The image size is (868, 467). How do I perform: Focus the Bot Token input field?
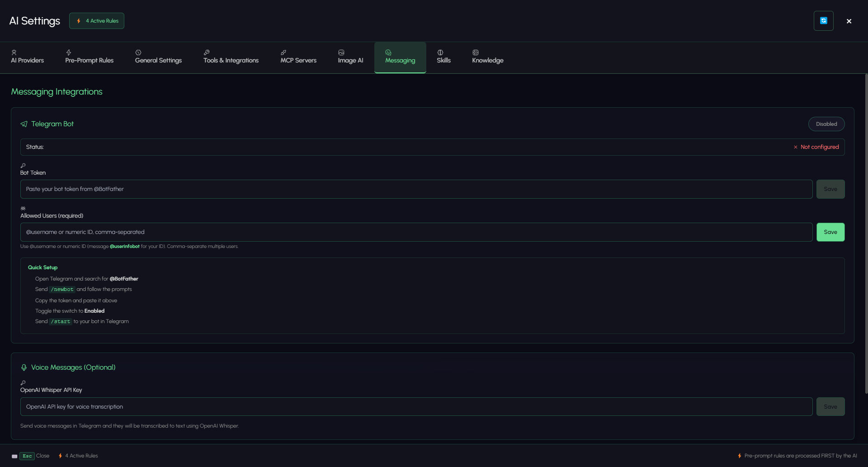[x=416, y=189]
